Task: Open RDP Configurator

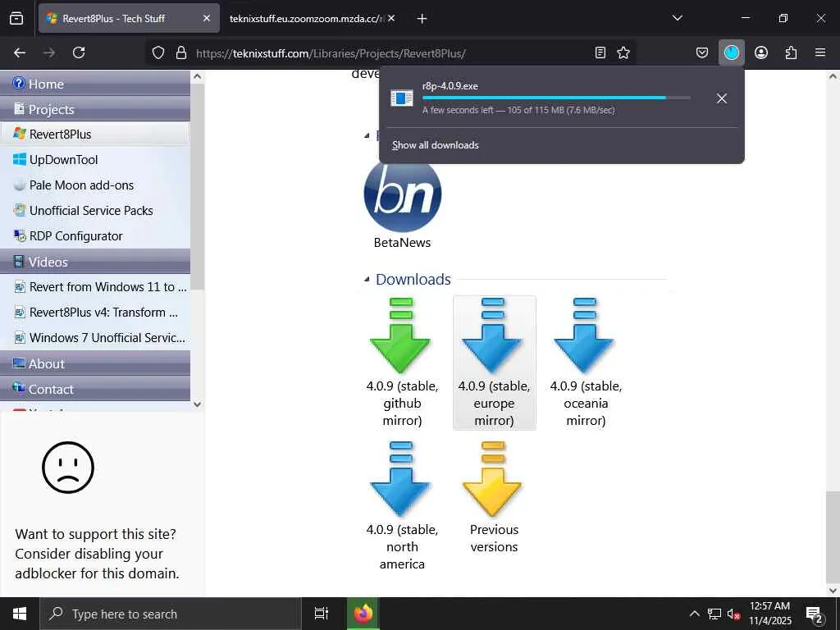Action: pyautogui.click(x=95, y=236)
